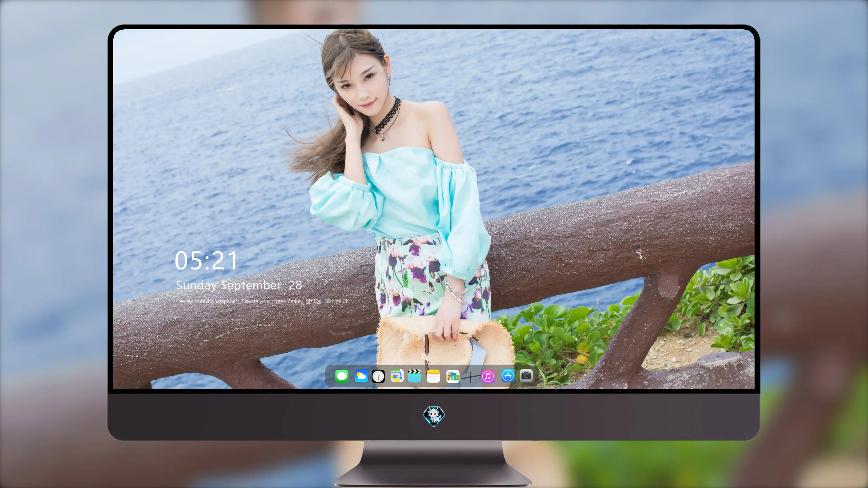Click the Bizhimi.CN text in tagline
Screen dimensions: 868x488
click(x=337, y=301)
